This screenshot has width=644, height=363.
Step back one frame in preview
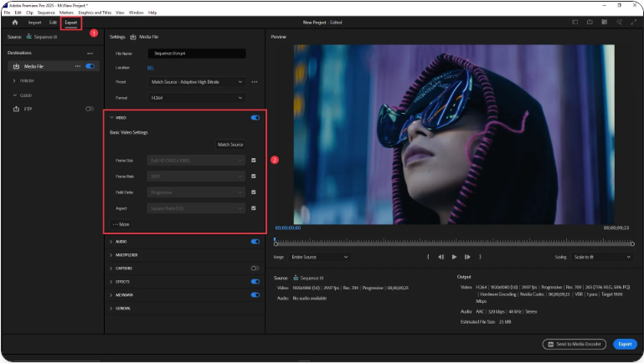tap(441, 257)
